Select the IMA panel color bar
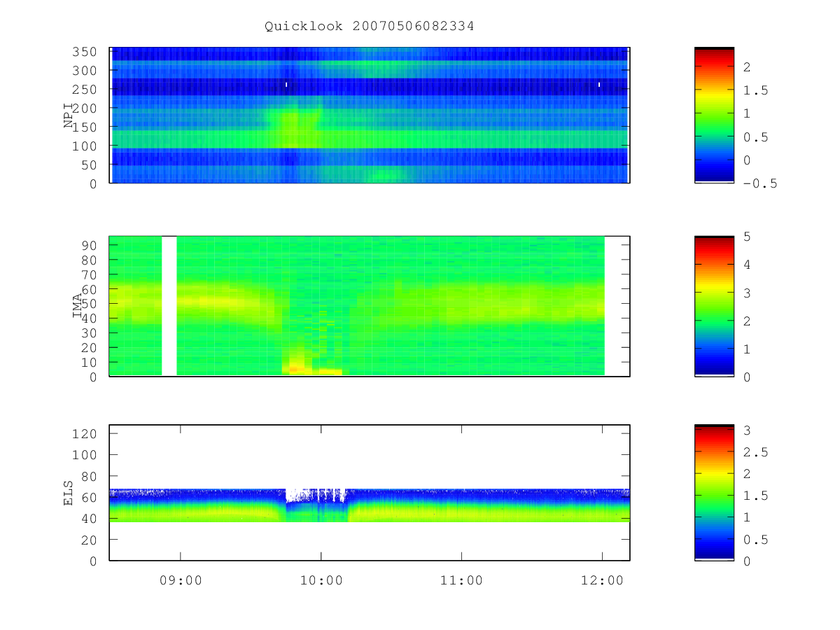 714,306
